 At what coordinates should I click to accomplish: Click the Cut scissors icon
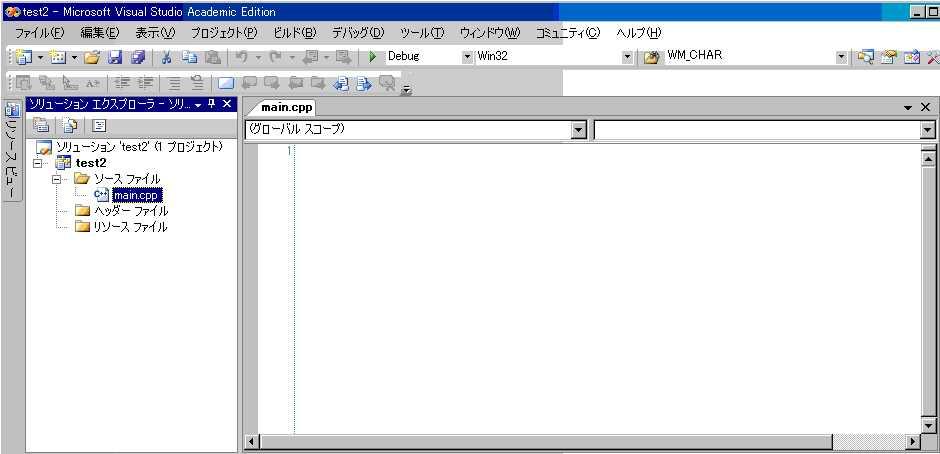[167, 57]
